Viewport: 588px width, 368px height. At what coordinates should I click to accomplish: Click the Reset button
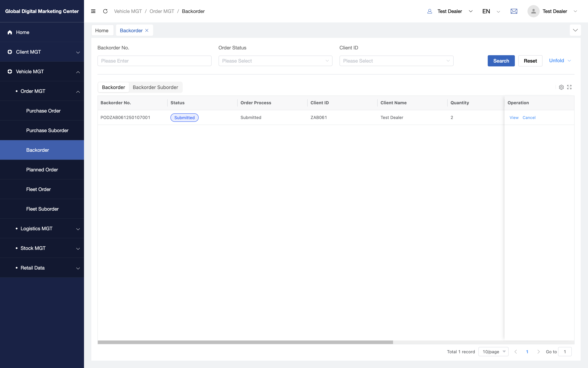click(530, 61)
